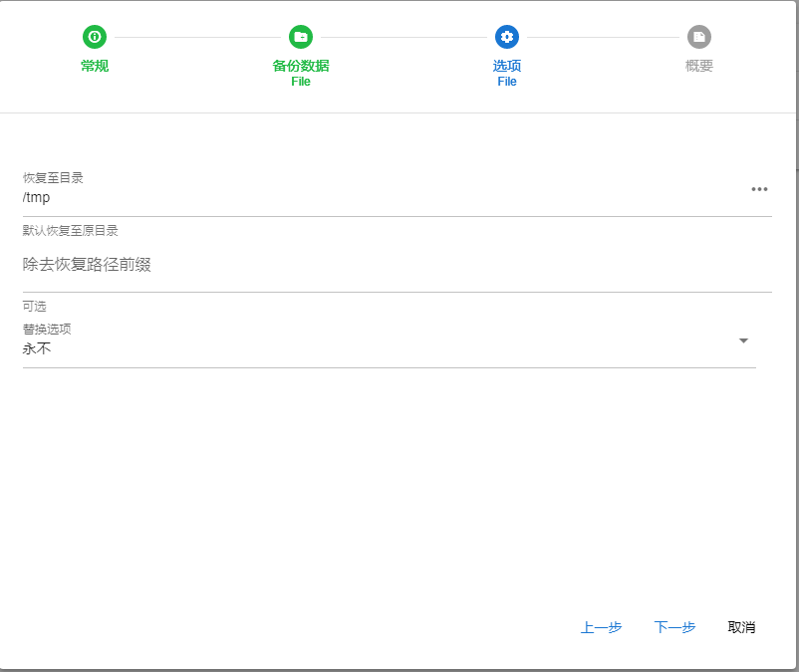The width and height of the screenshot is (799, 672).
Task: Click the 概要 step document icon
Action: click(x=699, y=37)
